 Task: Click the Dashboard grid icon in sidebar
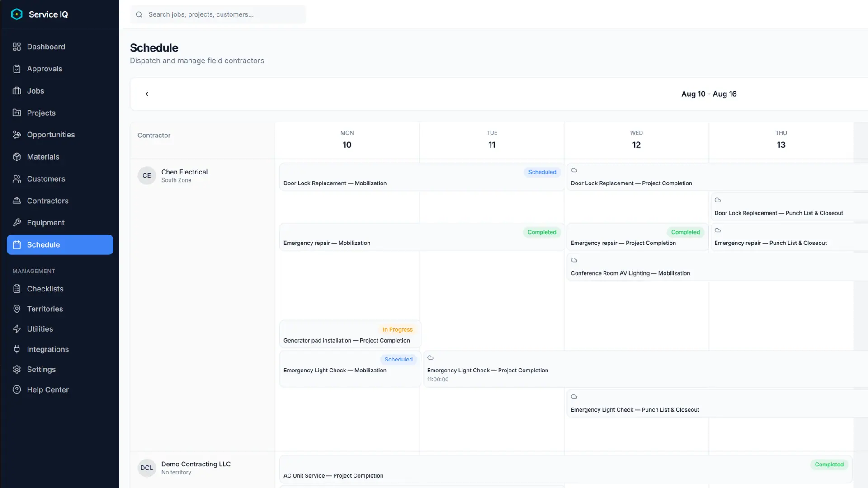(17, 47)
